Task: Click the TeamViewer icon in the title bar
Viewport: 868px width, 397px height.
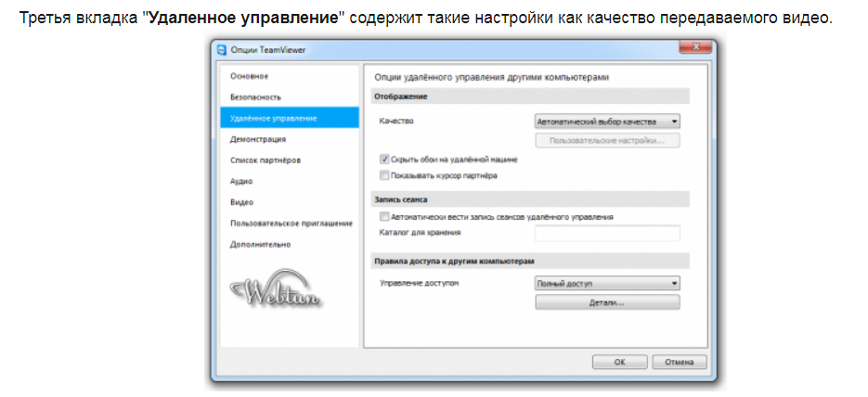Action: [x=222, y=50]
